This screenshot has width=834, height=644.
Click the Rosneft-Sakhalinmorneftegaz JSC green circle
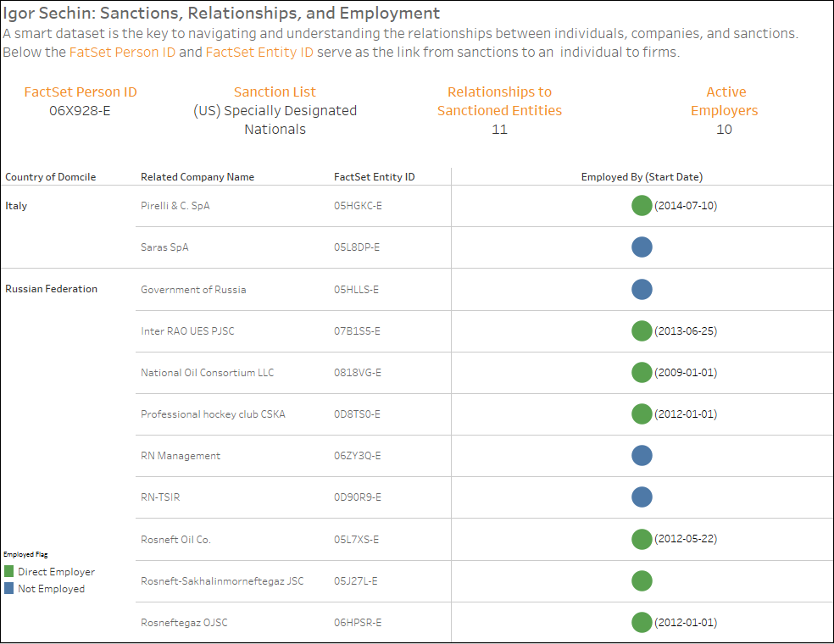642,580
